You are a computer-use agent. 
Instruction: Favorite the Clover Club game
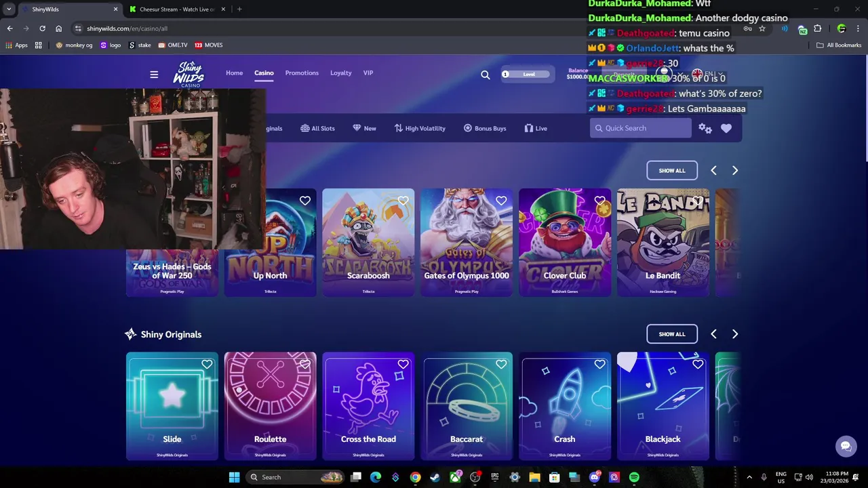click(x=599, y=201)
